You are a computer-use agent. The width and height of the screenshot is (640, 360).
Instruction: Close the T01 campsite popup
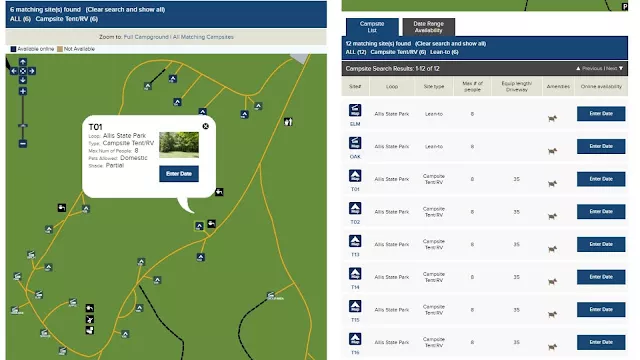tap(206, 126)
